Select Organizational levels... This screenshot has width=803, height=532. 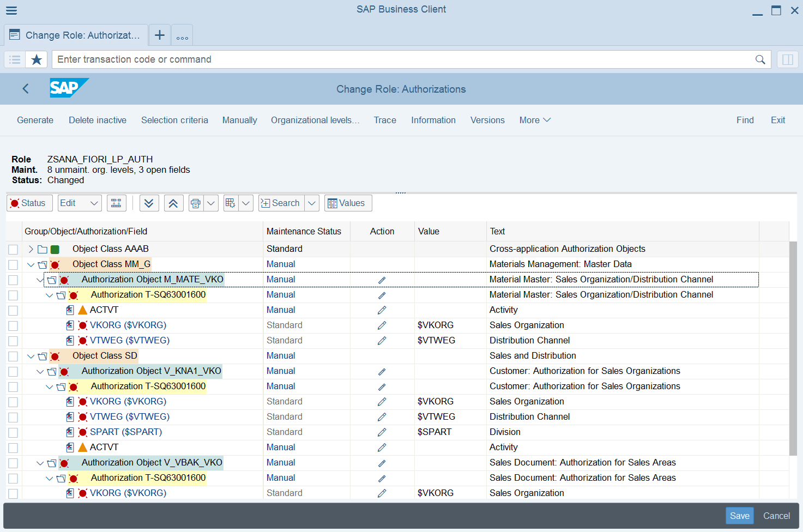(315, 120)
